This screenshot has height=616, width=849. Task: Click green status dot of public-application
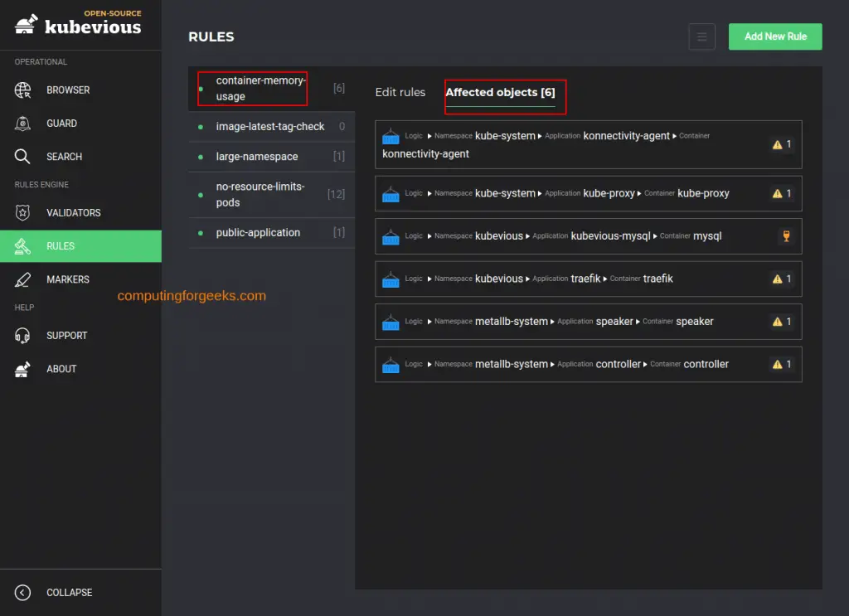click(201, 233)
